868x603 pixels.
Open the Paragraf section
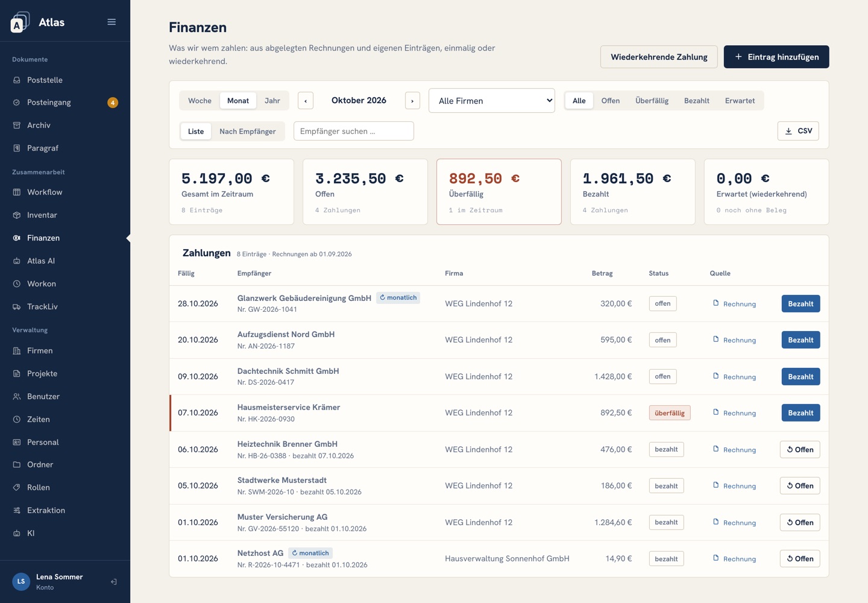65,148
